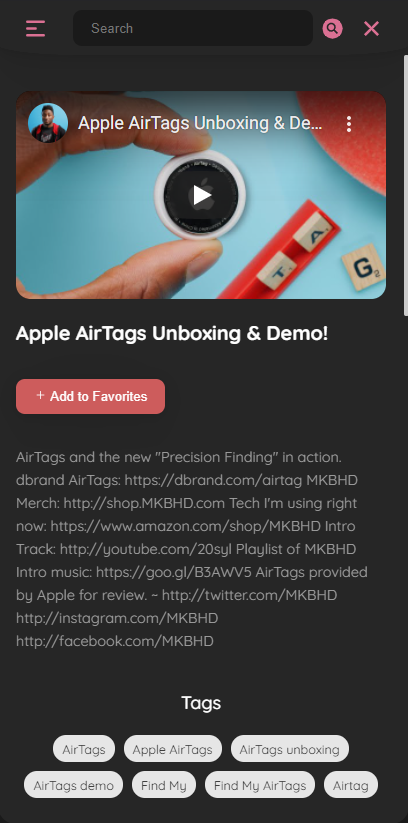
Task: Open the hamburger menu icon
Action: [35, 28]
